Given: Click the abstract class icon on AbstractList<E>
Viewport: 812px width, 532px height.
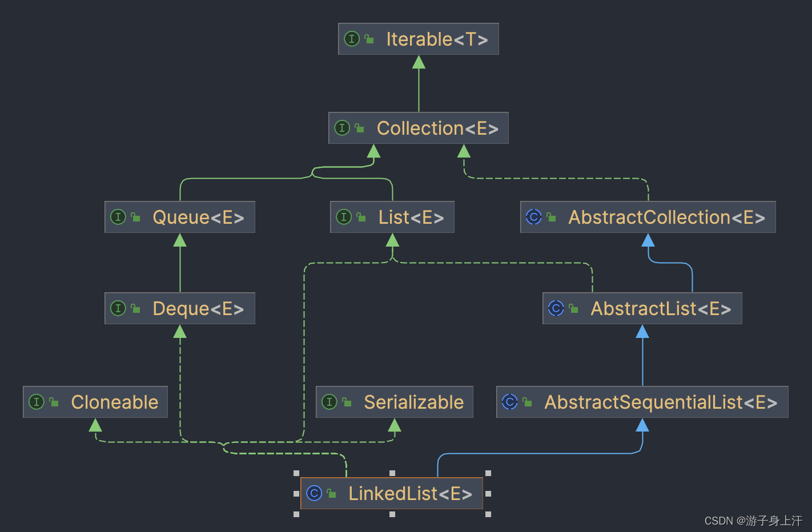Looking at the screenshot, I should 556,308.
